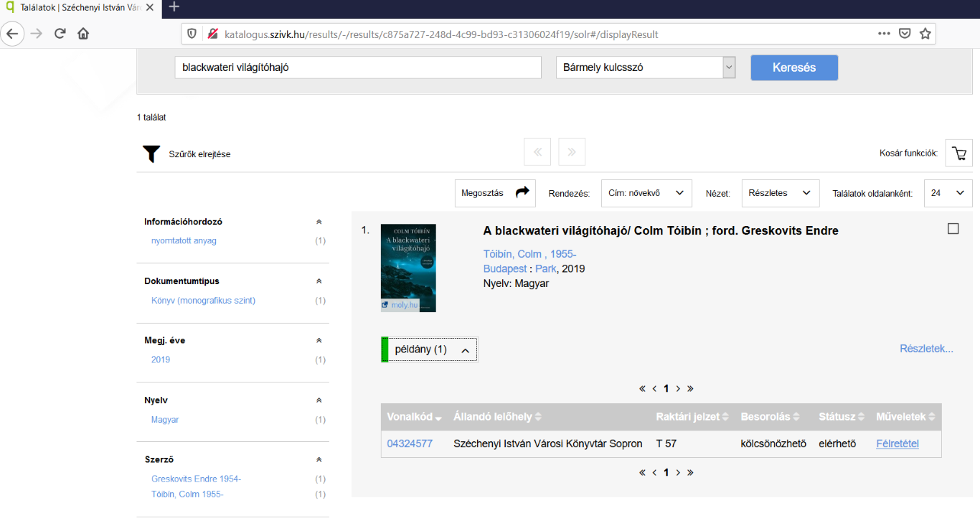This screenshot has height=526, width=980.
Task: Click author link Tóibín, Colm , 1955-
Action: 529,254
